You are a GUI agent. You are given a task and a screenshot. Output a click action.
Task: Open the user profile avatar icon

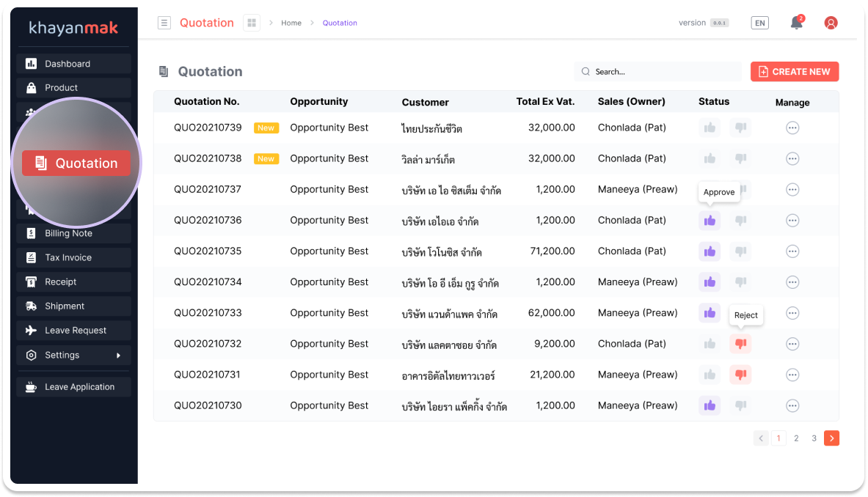pyautogui.click(x=831, y=23)
